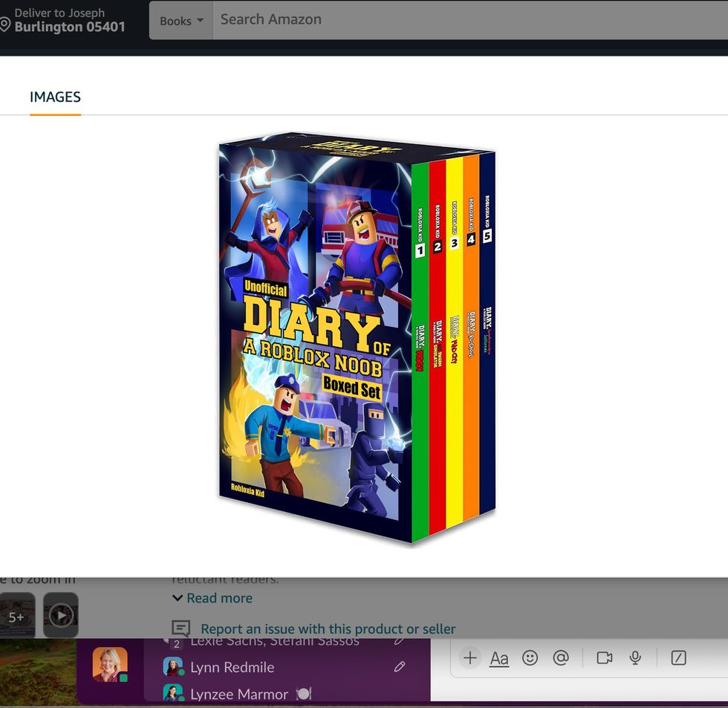The height and width of the screenshot is (708, 728).
Task: Open Lynzee Marmor conversation in Slack
Action: [238, 694]
